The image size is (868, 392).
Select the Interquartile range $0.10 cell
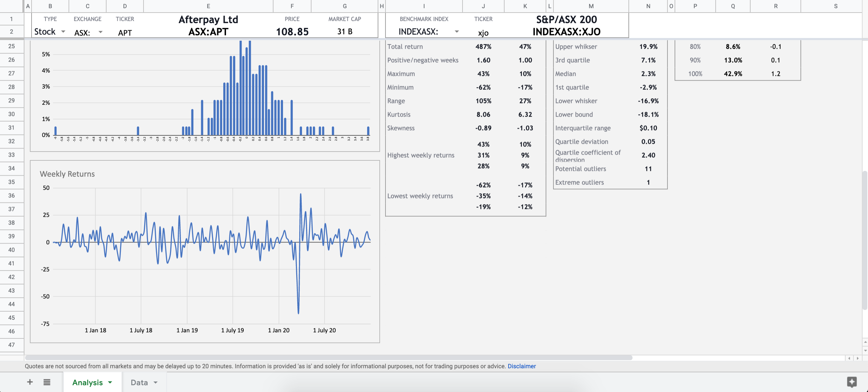(x=648, y=128)
